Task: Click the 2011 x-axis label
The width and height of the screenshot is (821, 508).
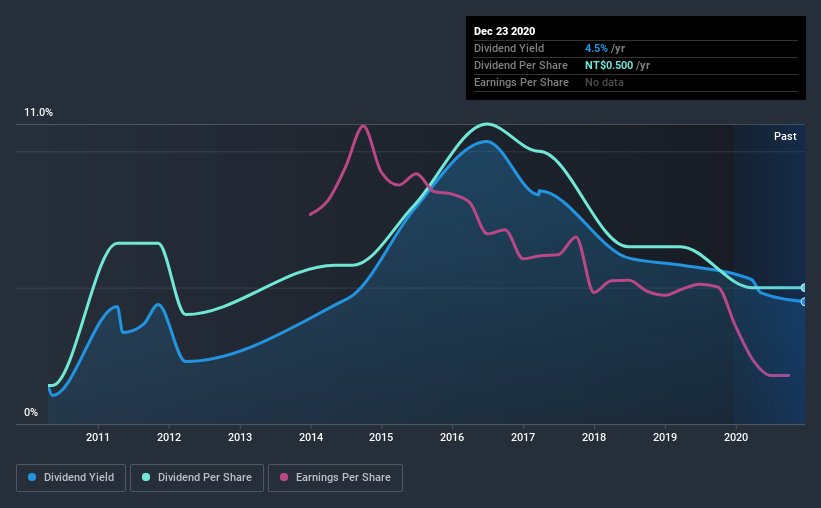Action: [98, 437]
